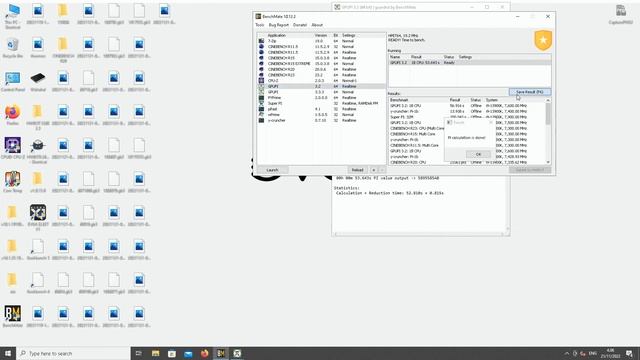
Task: Select the wPrime benchmark row
Action: tap(321, 115)
